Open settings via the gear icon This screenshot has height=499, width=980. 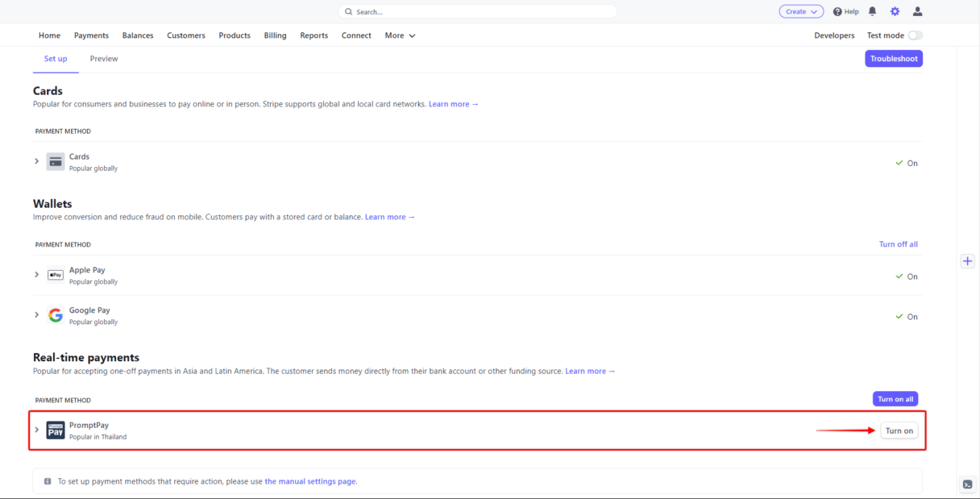pos(895,11)
